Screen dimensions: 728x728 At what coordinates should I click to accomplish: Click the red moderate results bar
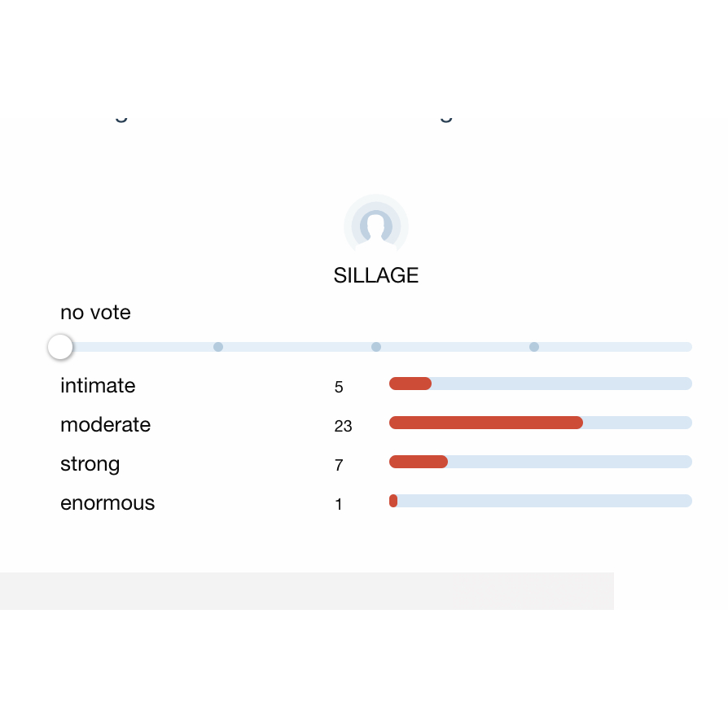485,423
